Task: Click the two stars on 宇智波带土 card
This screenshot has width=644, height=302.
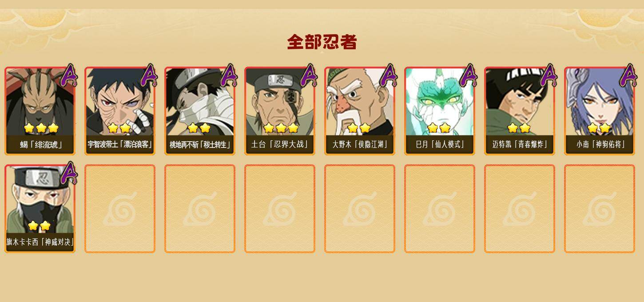Action: [x=119, y=128]
